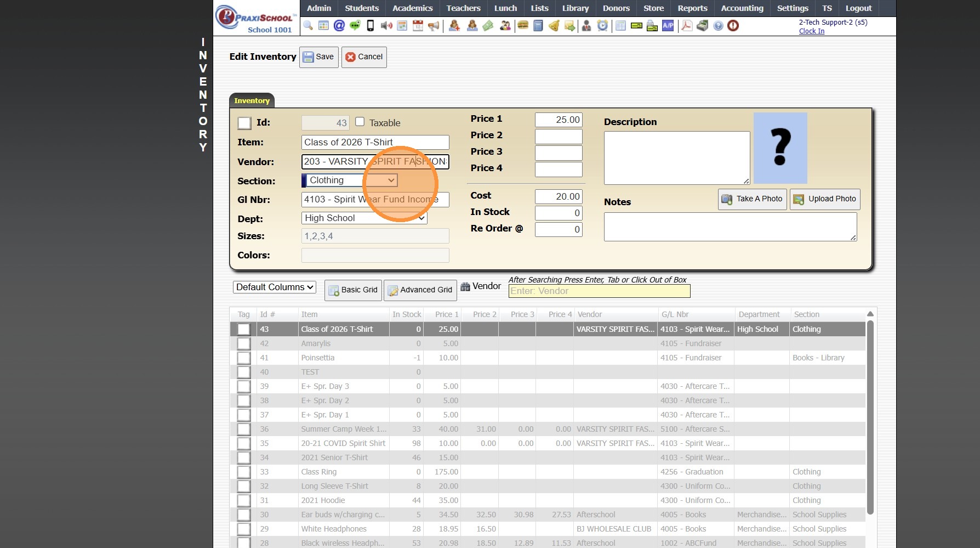Open the alarm clock icon in toolbar

tap(602, 26)
